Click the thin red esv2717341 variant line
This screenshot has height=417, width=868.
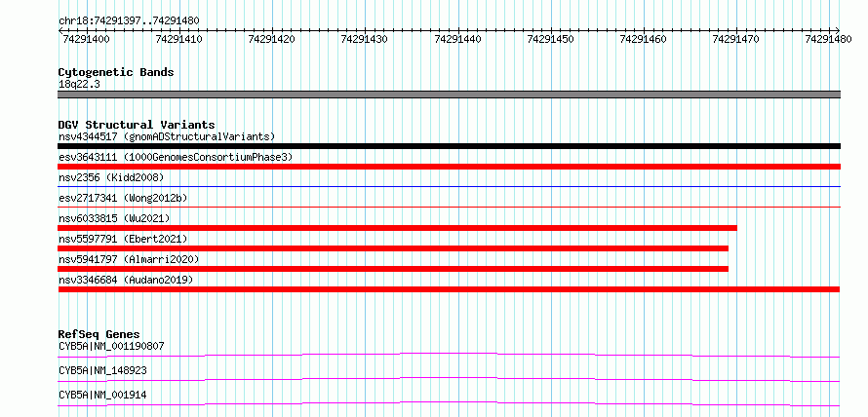449,207
